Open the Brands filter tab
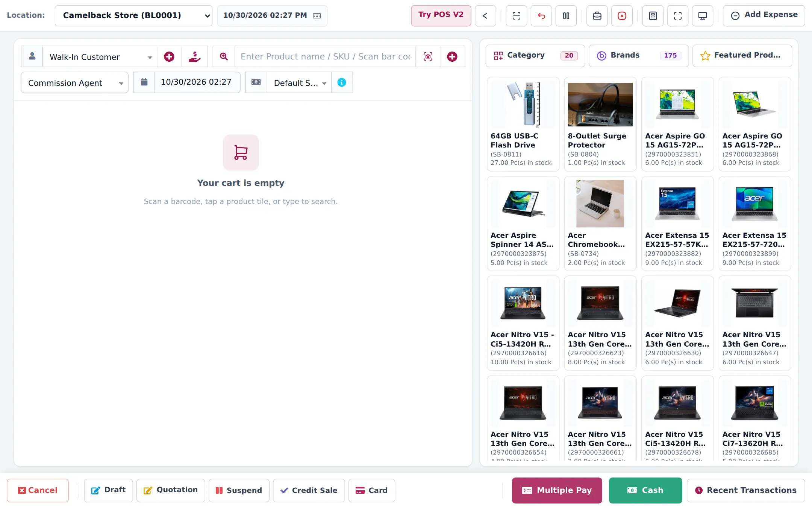 point(638,56)
